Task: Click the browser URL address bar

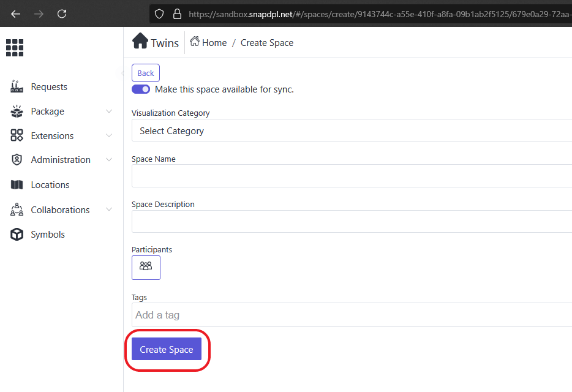Action: pyautogui.click(x=361, y=14)
